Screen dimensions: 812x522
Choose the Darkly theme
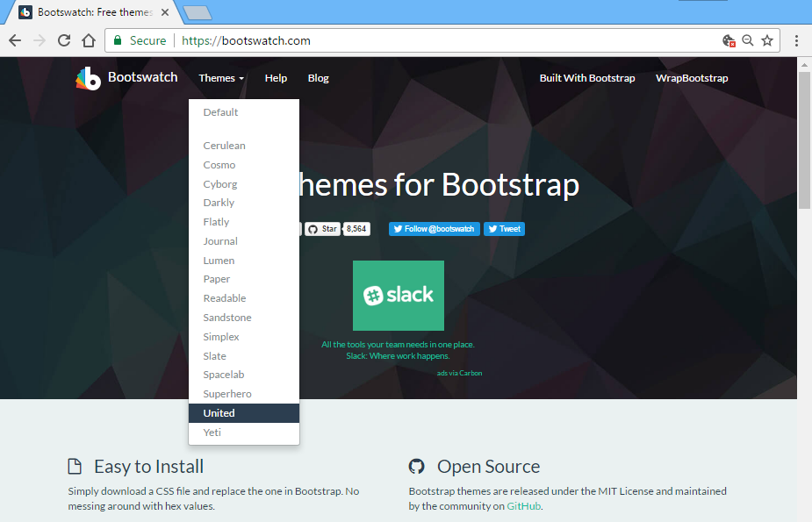point(244,203)
